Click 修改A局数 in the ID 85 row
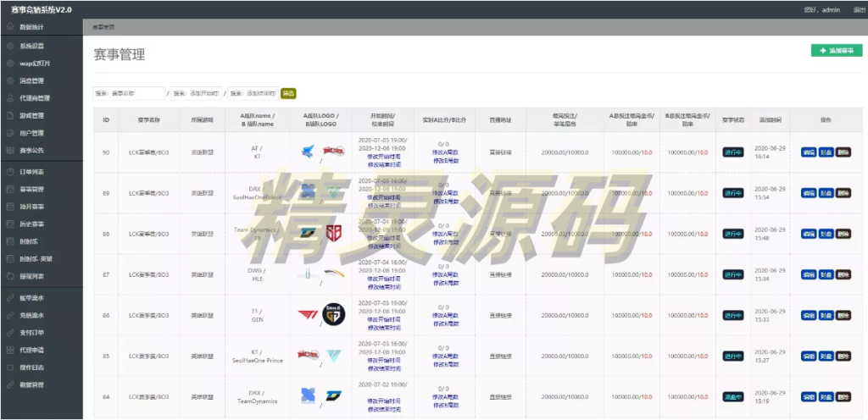Image resolution: width=868 pixels, height=420 pixels. tap(445, 356)
